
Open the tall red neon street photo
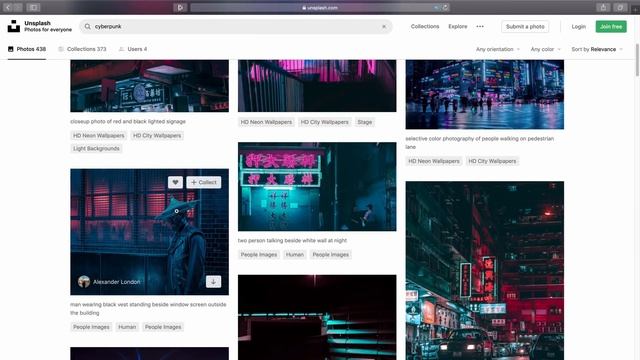485,271
